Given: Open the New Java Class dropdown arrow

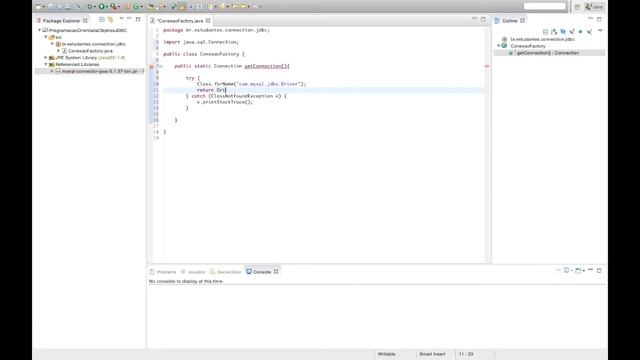Looking at the screenshot, I should coord(142,7).
